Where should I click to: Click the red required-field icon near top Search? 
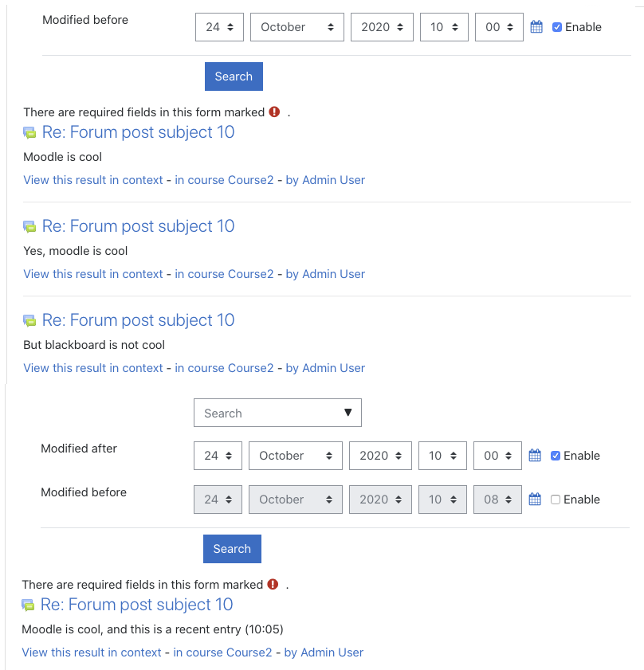(x=274, y=112)
